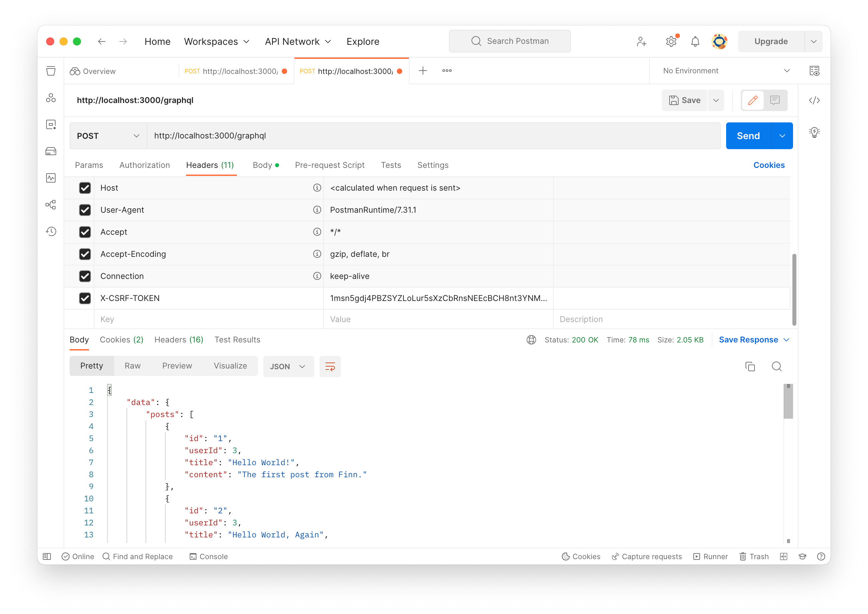Click the headers table scrollbar
Viewport: 868px width, 614px height.
[x=794, y=289]
